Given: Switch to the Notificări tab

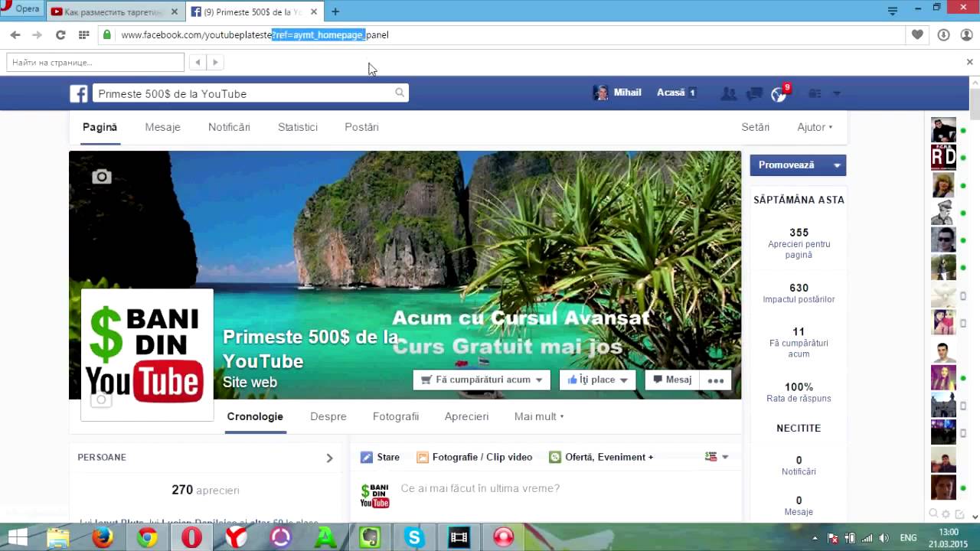Looking at the screenshot, I should [229, 127].
